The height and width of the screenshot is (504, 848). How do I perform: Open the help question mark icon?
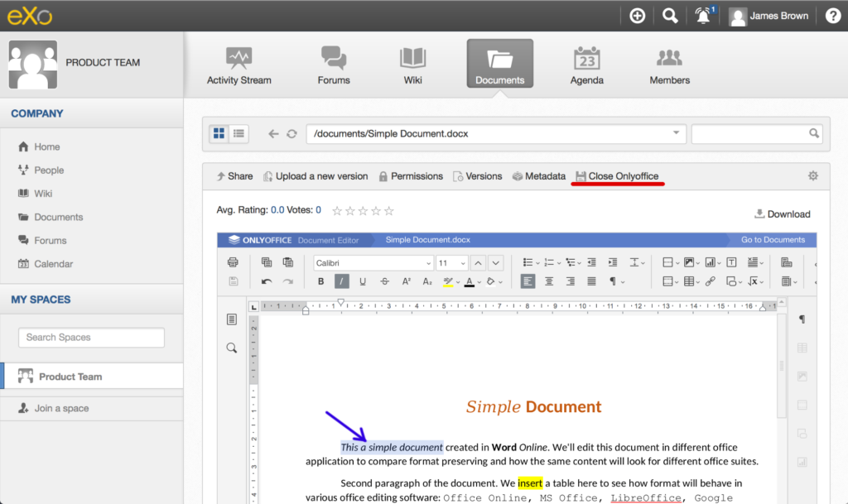(x=832, y=16)
